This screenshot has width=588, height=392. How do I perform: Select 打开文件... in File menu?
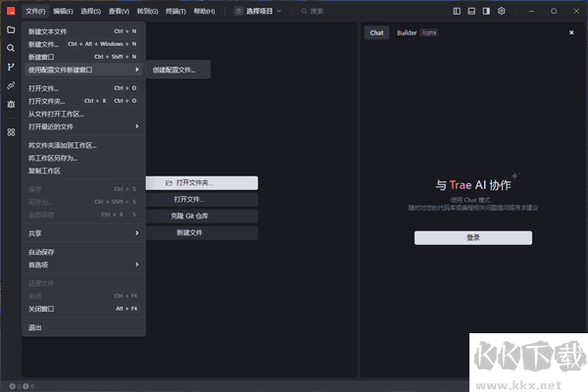[83, 88]
